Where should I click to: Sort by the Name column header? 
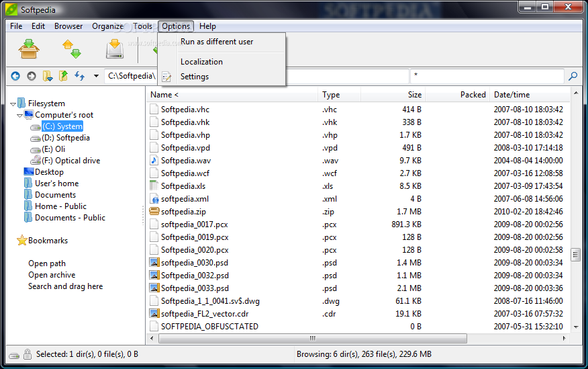pos(232,95)
